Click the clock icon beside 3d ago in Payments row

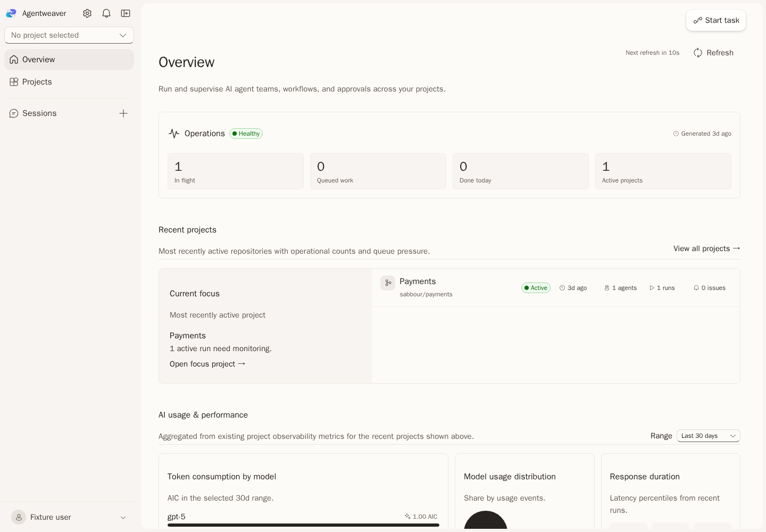(562, 288)
